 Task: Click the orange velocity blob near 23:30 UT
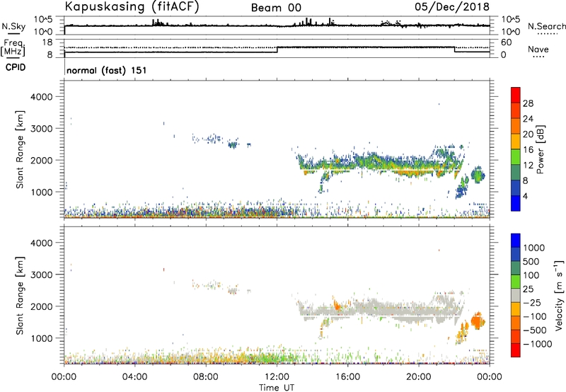tap(478, 321)
